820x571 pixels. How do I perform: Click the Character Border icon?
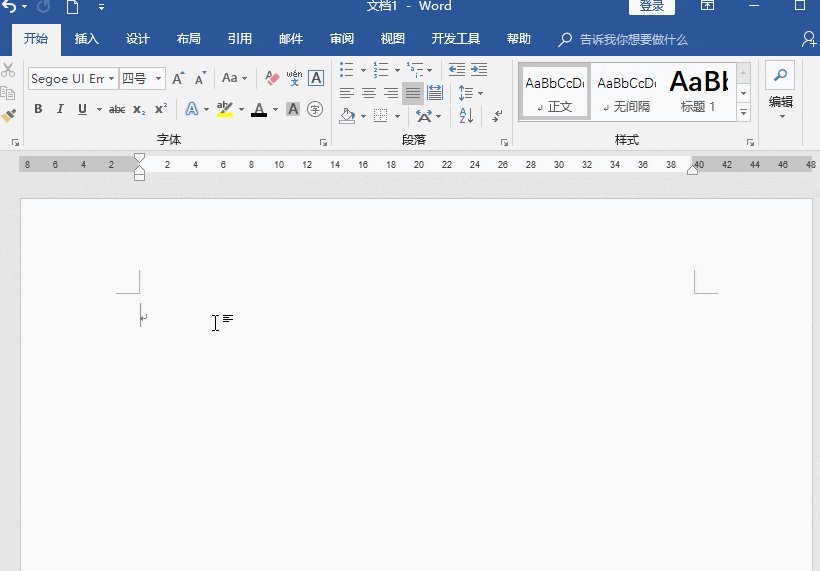(x=316, y=78)
